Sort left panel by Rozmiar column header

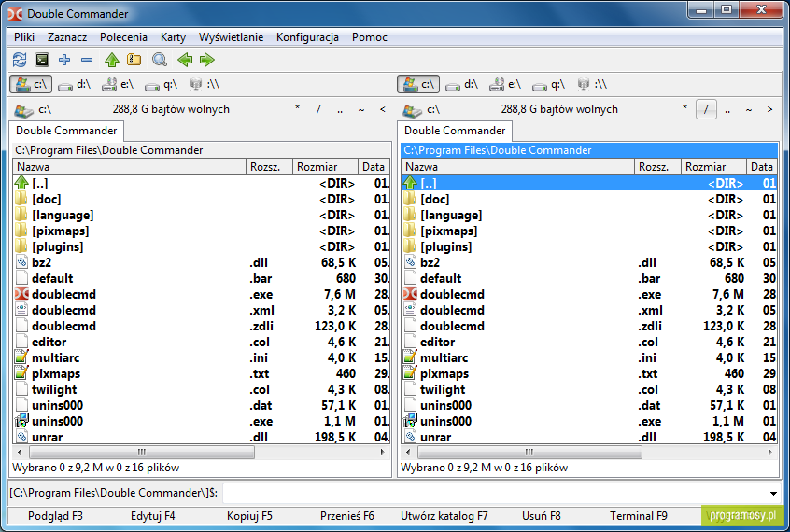click(326, 167)
